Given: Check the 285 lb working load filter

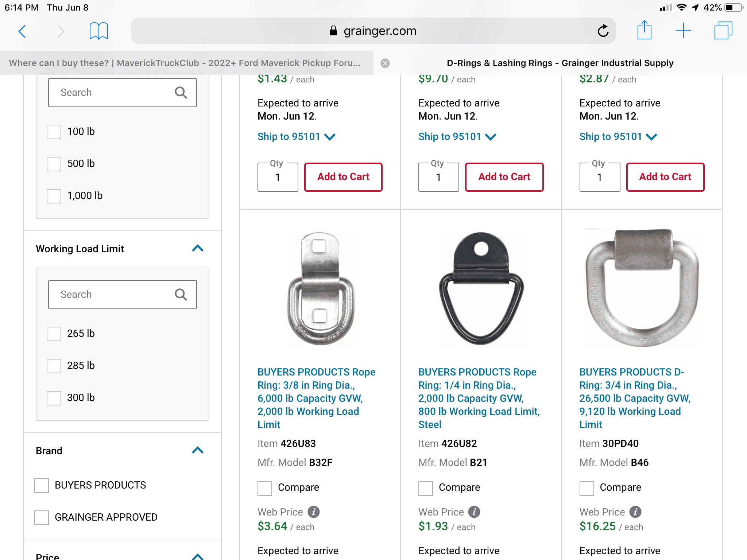Looking at the screenshot, I should coord(54,366).
